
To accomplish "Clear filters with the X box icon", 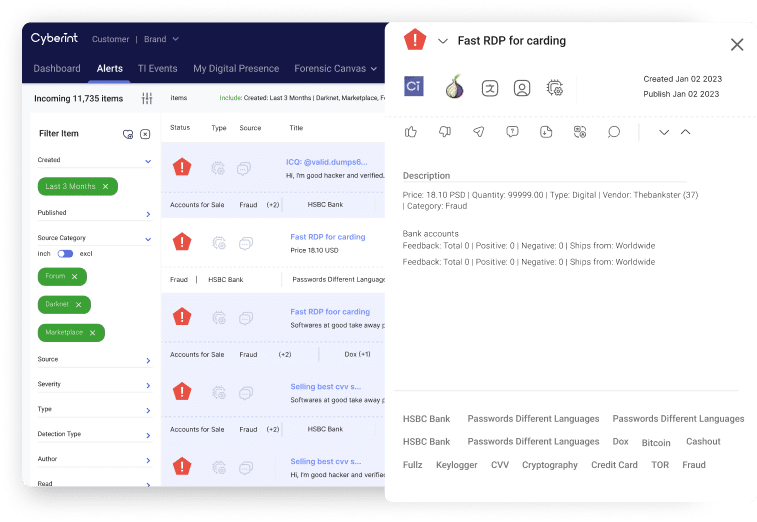I will click(145, 134).
